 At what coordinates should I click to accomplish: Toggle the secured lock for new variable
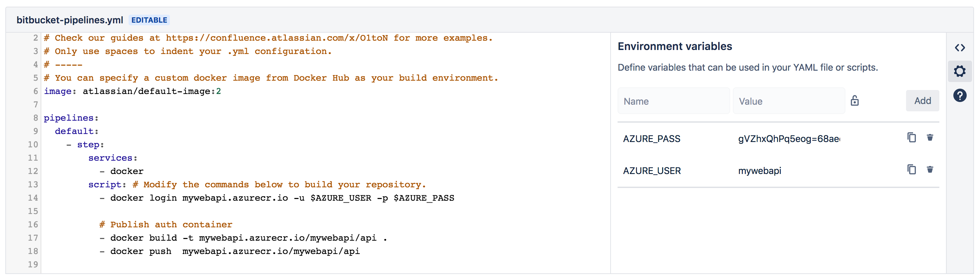854,101
